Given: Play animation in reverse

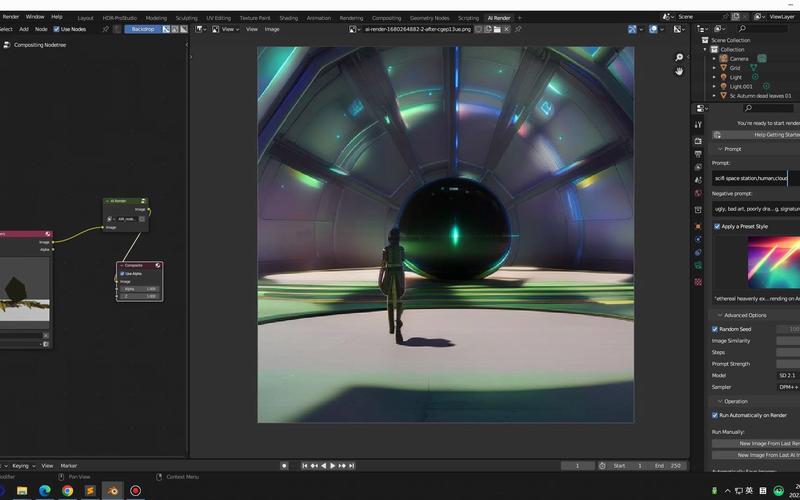Looking at the screenshot, I should (323, 466).
